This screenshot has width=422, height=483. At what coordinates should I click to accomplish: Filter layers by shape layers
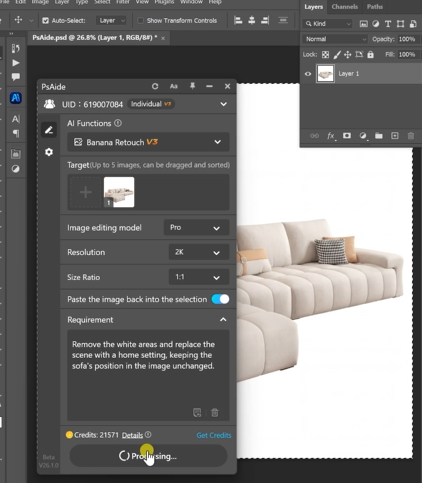tap(400, 24)
